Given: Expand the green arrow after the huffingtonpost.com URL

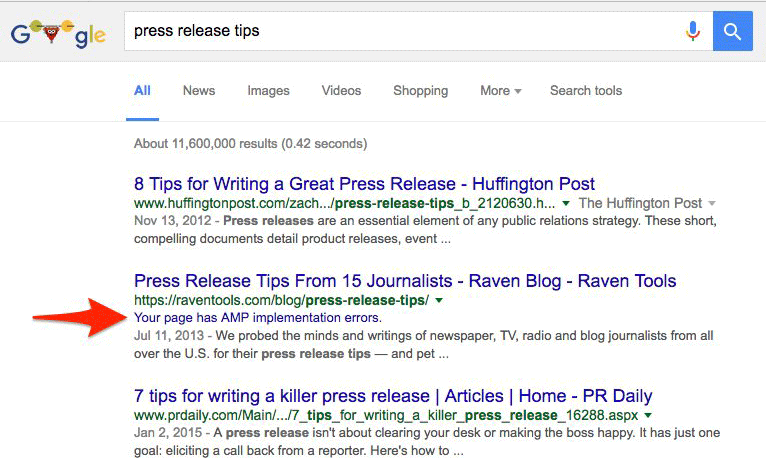Looking at the screenshot, I should [x=566, y=204].
